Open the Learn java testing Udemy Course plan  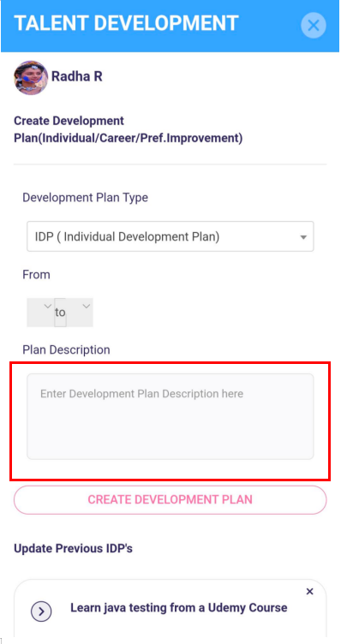click(x=179, y=607)
